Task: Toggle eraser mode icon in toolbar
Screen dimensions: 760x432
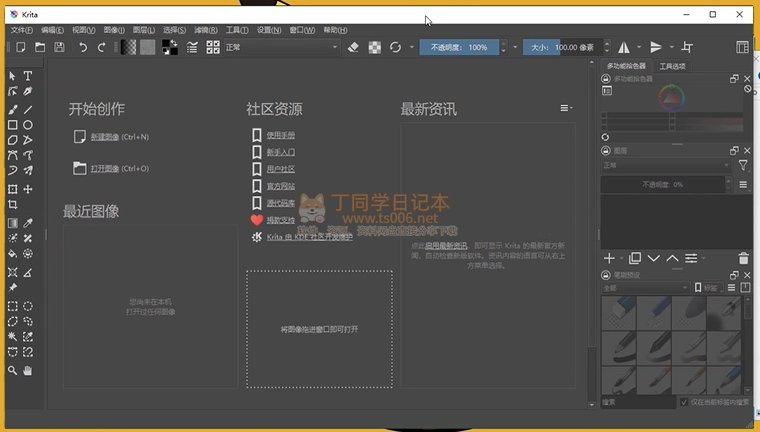Action: pos(352,47)
